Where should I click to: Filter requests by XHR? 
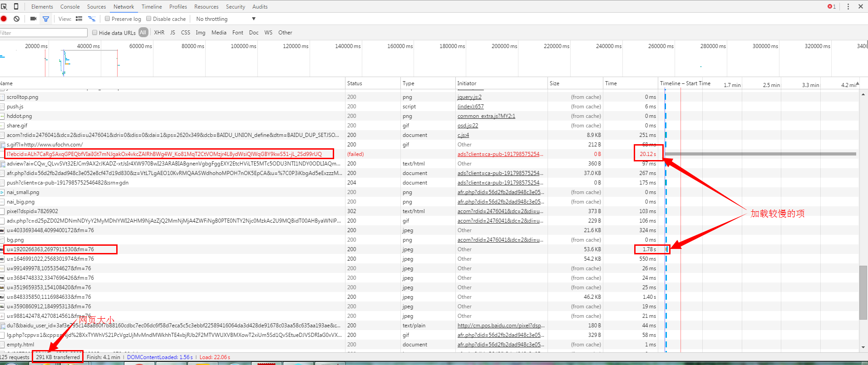pos(159,32)
